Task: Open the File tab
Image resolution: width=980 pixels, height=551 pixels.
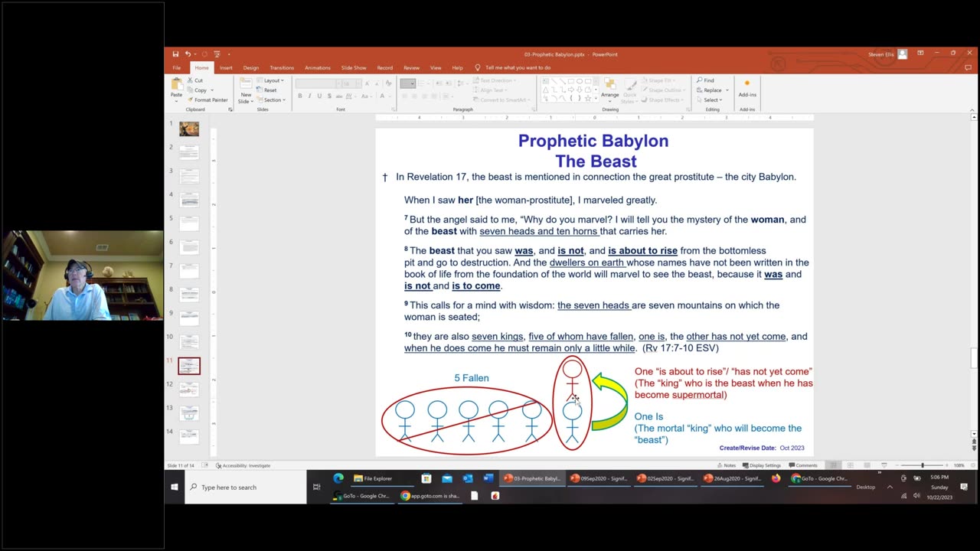Action: point(176,67)
